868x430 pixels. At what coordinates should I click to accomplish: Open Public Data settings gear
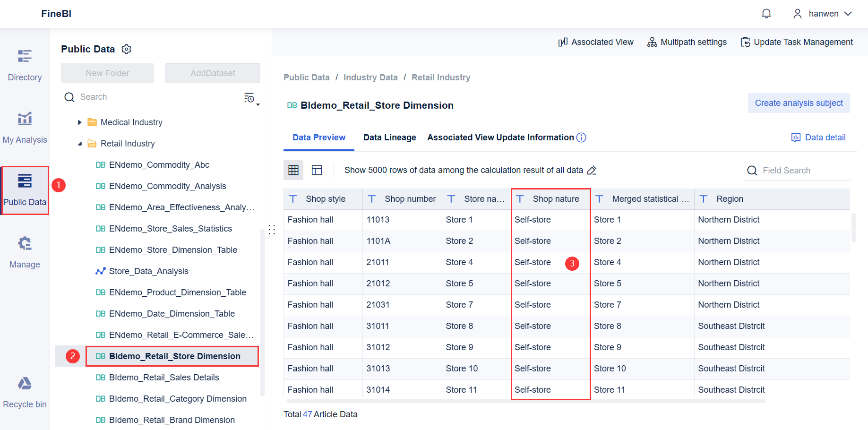126,49
